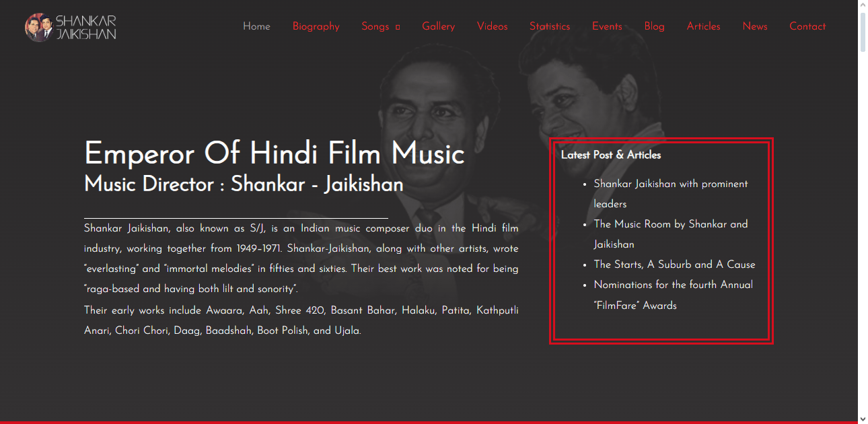The width and height of the screenshot is (868, 424).
Task: Open 'Shankar Jaikishan with prominent leaders' post
Action: tap(670, 184)
